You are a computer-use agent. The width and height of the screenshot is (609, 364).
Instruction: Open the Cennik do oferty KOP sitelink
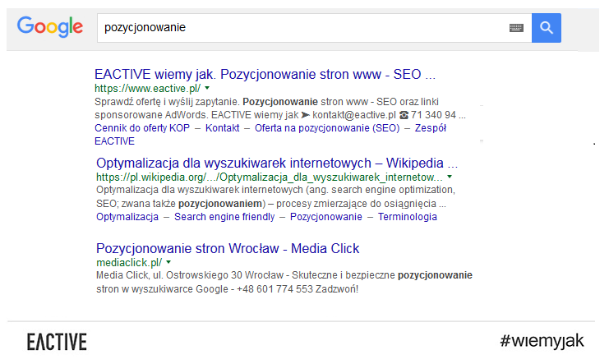pos(142,128)
